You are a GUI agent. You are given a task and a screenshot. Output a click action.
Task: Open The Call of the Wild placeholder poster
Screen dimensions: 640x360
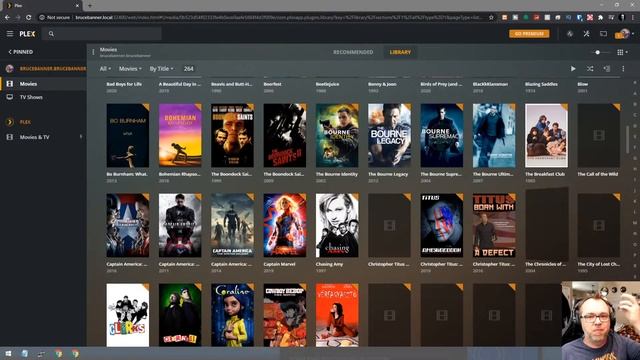[599, 136]
